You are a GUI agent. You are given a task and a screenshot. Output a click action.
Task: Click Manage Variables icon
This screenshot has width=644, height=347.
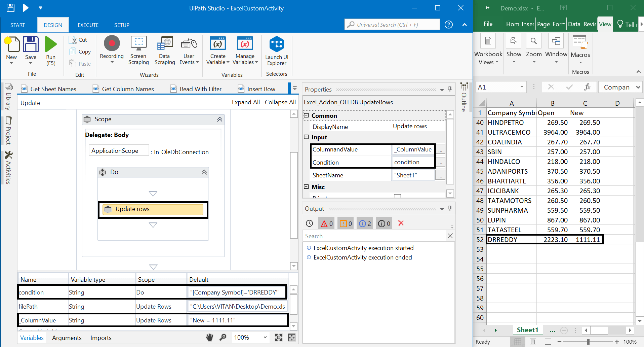click(x=245, y=44)
